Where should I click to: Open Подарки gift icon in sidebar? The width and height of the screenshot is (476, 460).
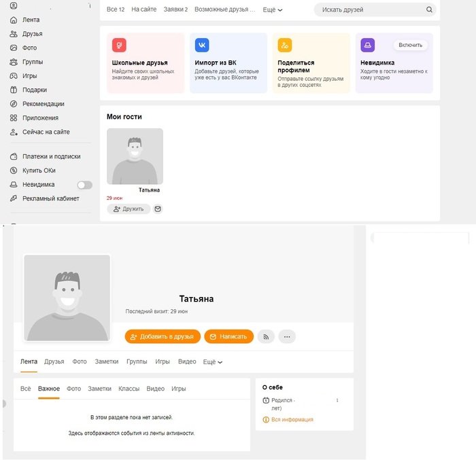[14, 90]
